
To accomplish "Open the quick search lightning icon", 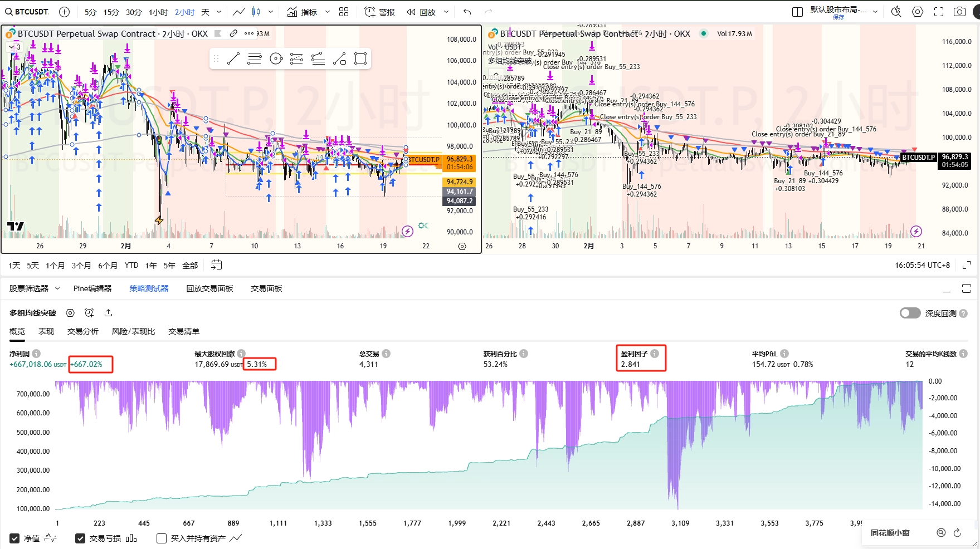I will point(896,12).
